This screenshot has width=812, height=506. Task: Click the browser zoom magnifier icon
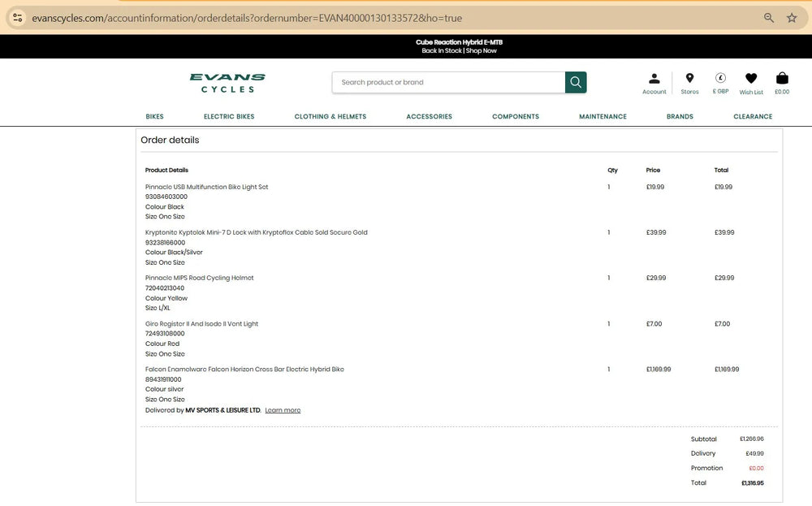click(769, 18)
